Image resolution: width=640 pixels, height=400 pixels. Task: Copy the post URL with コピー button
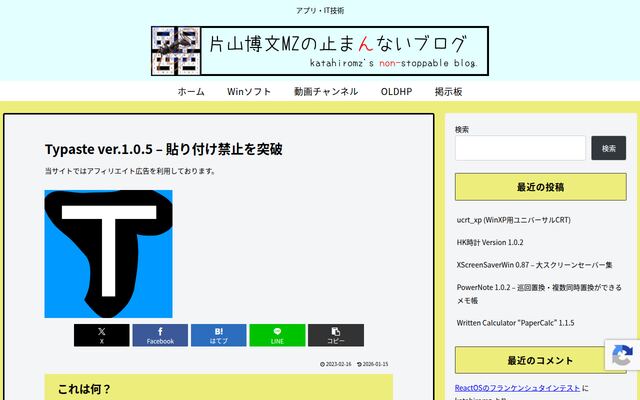(336, 335)
